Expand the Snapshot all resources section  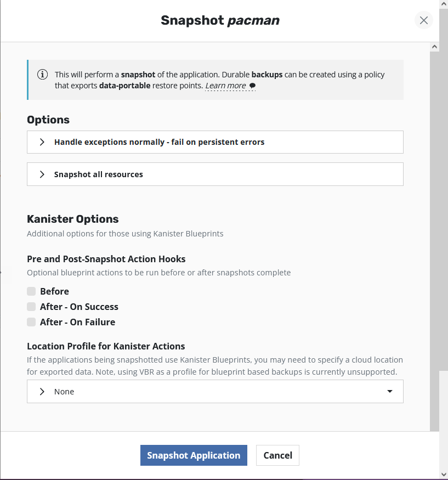[x=99, y=174]
